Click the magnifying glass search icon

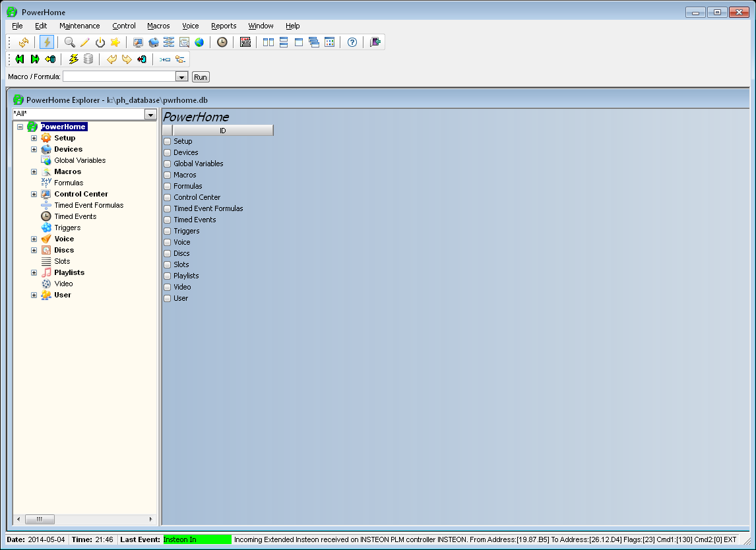(70, 42)
